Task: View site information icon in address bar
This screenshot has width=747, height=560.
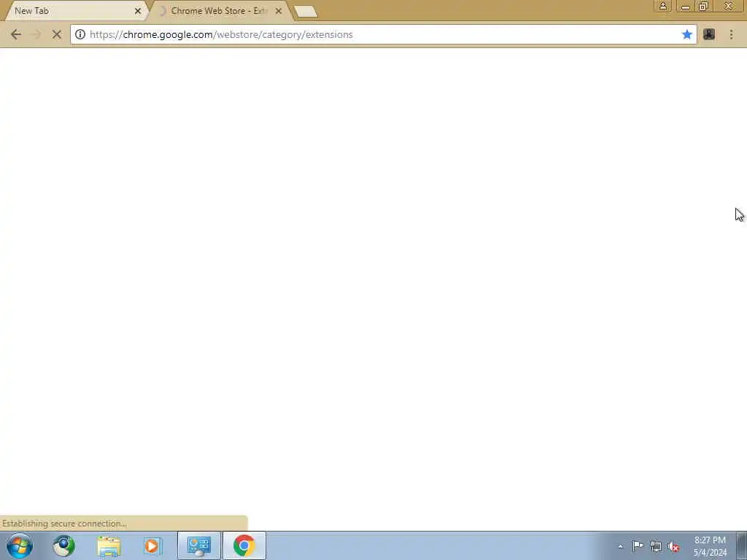Action: [x=80, y=34]
